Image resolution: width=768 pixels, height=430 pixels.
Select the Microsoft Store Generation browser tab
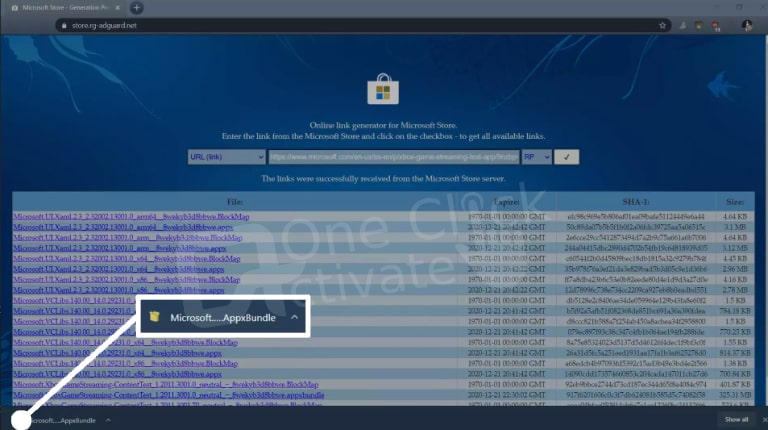(65, 8)
